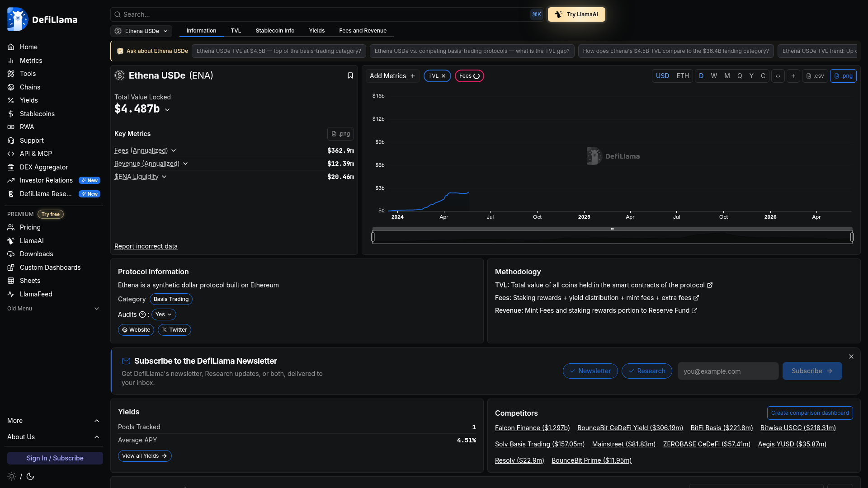Open DEX Aggregator bank icon
The width and height of the screenshot is (868, 488).
coord(11,167)
